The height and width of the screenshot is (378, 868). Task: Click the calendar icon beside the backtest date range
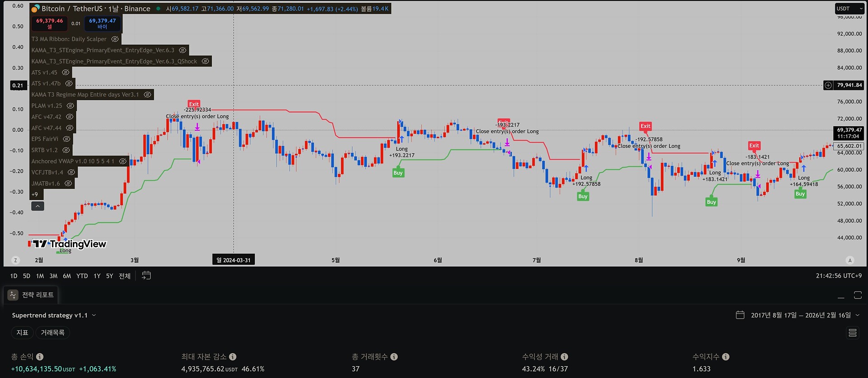click(x=740, y=315)
